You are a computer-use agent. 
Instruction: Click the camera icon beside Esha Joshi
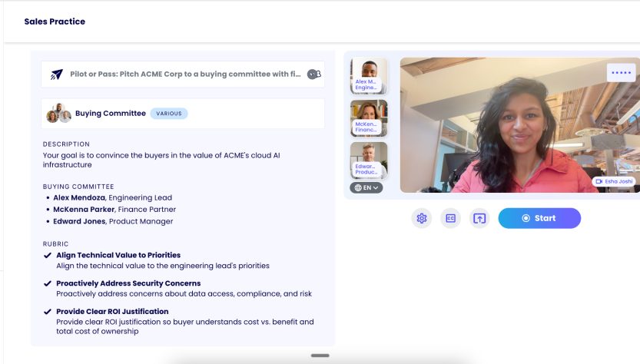(x=599, y=181)
